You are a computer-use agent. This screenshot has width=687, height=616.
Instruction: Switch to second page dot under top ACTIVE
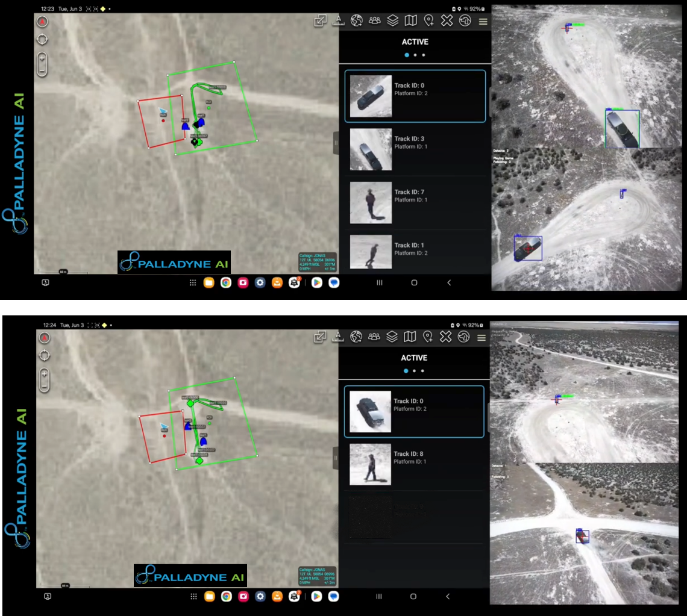coord(415,55)
